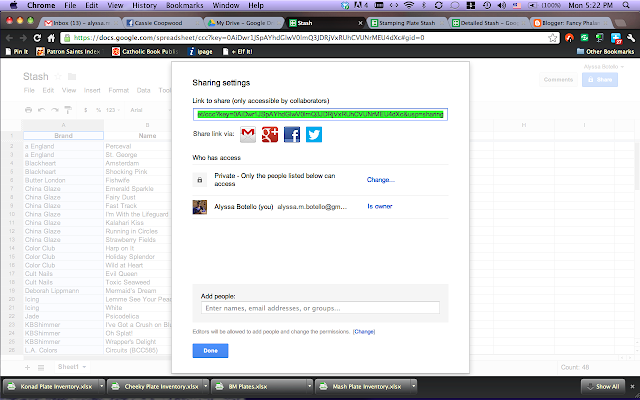640x400 pixels.
Task: Click the address bar URL
Action: pyautogui.click(x=249, y=38)
